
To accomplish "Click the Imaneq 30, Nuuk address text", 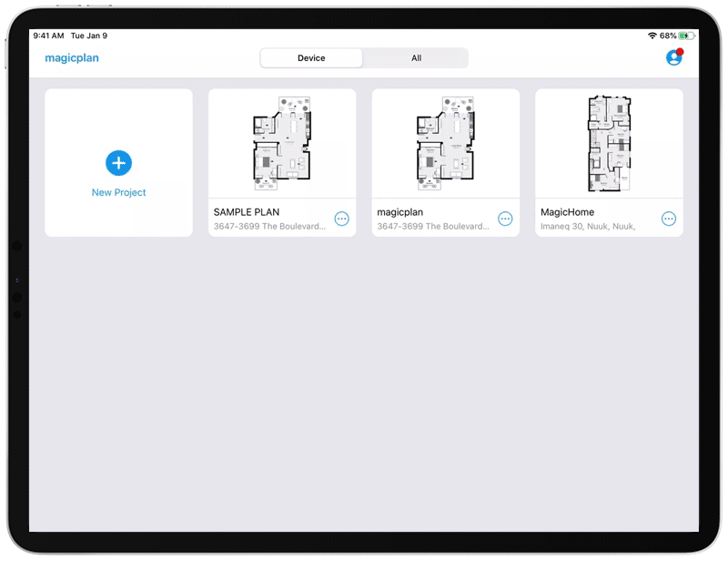I will (x=588, y=227).
